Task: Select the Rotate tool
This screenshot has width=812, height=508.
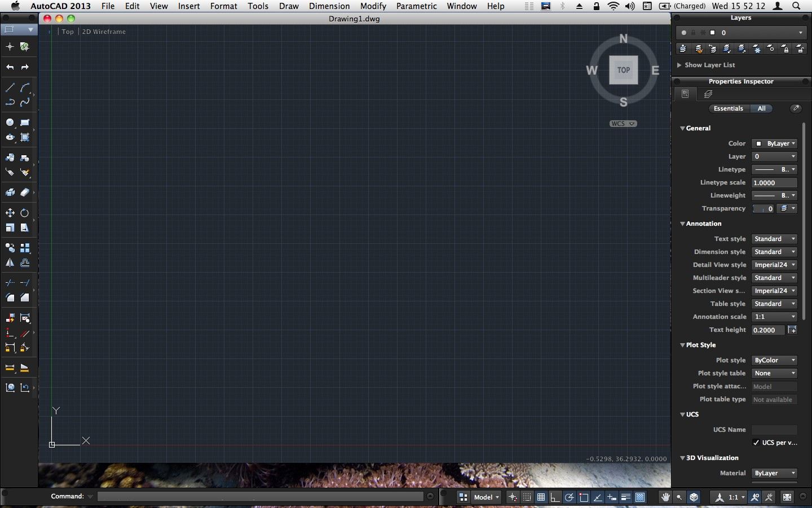Action: 24,213
